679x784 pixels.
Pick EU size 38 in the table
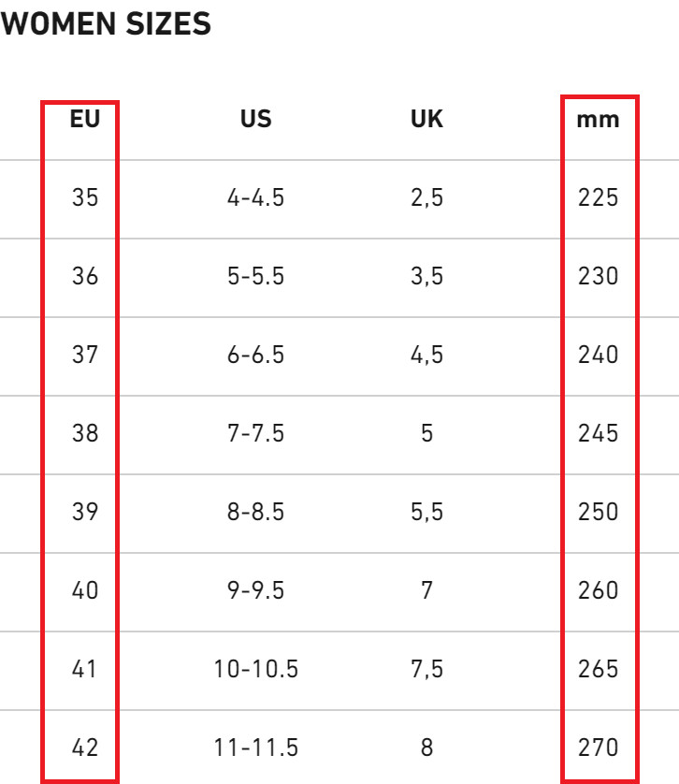point(84,434)
